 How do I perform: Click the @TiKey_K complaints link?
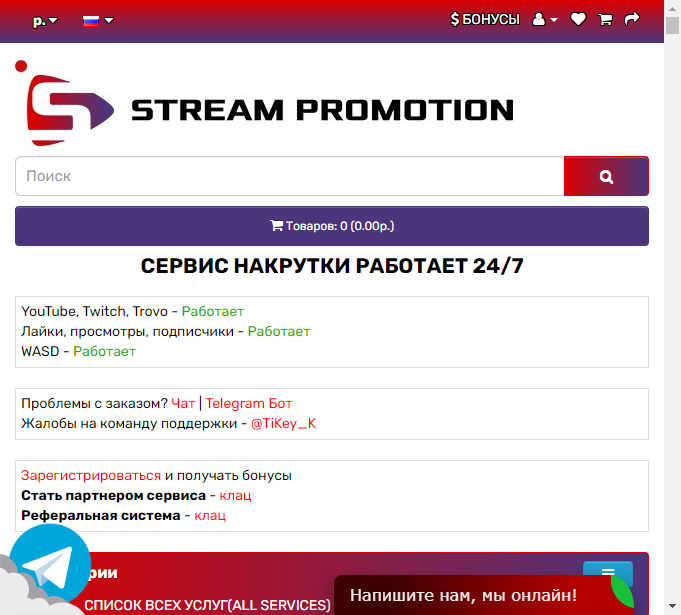284,423
